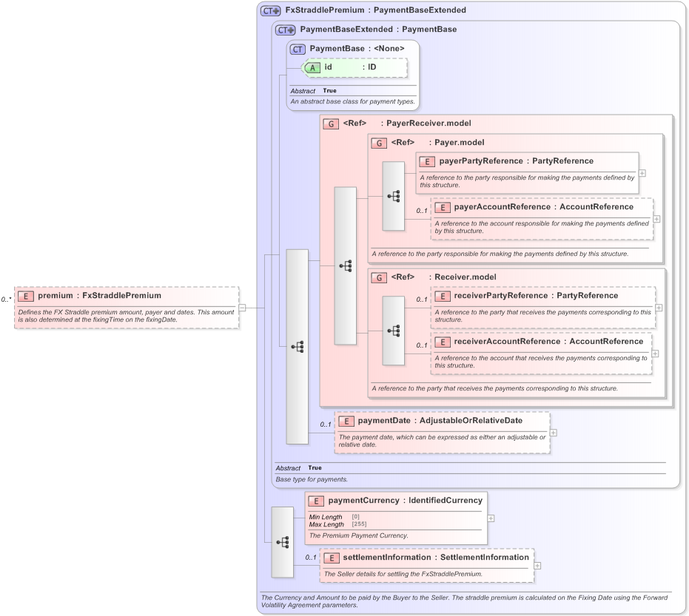Click the E icon of payerAccountReference

click(442, 207)
